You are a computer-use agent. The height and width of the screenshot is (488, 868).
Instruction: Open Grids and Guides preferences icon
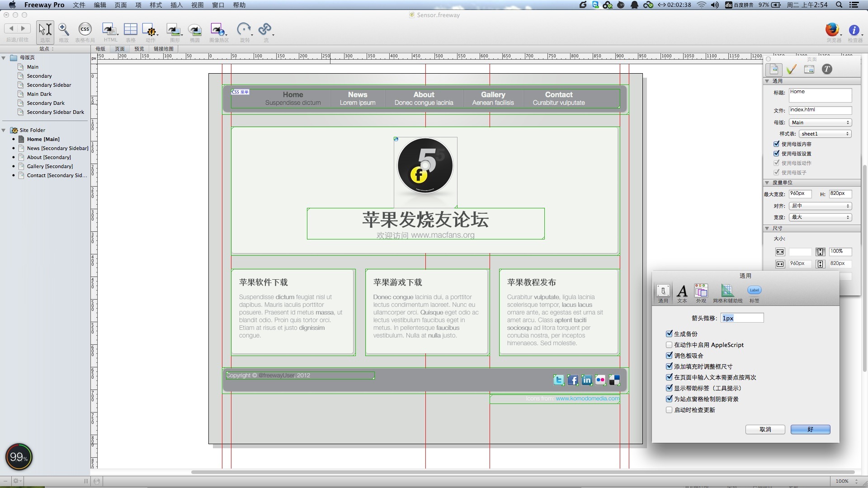727,292
